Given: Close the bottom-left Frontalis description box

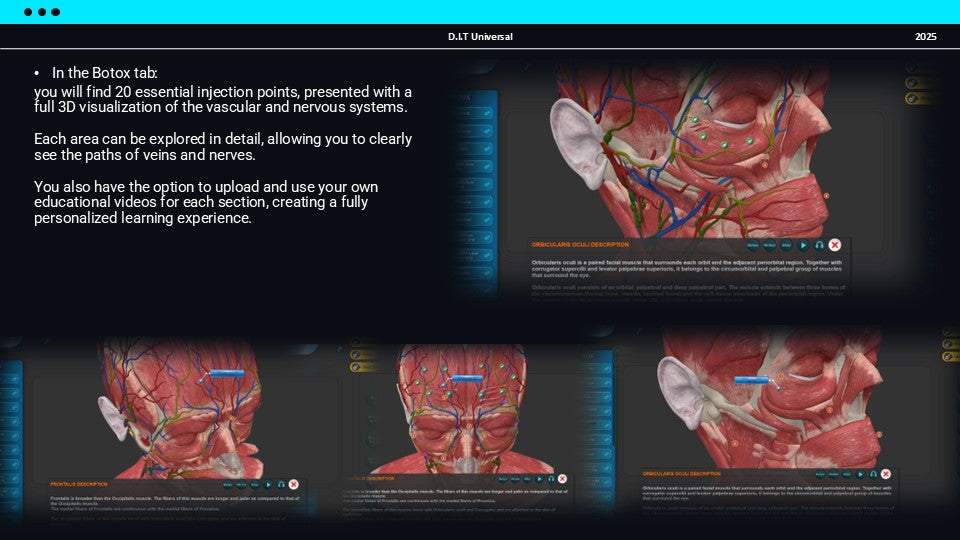Looking at the screenshot, I should pos(294,484).
